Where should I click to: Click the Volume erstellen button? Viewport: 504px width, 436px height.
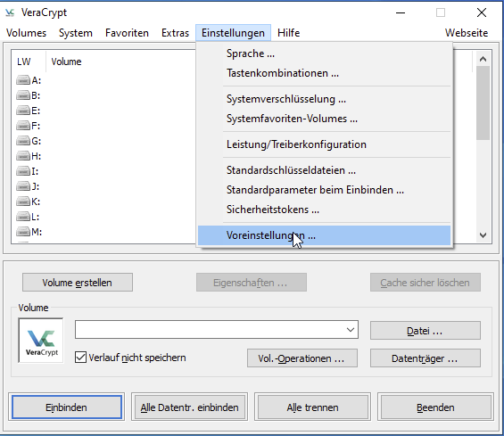[x=78, y=283]
